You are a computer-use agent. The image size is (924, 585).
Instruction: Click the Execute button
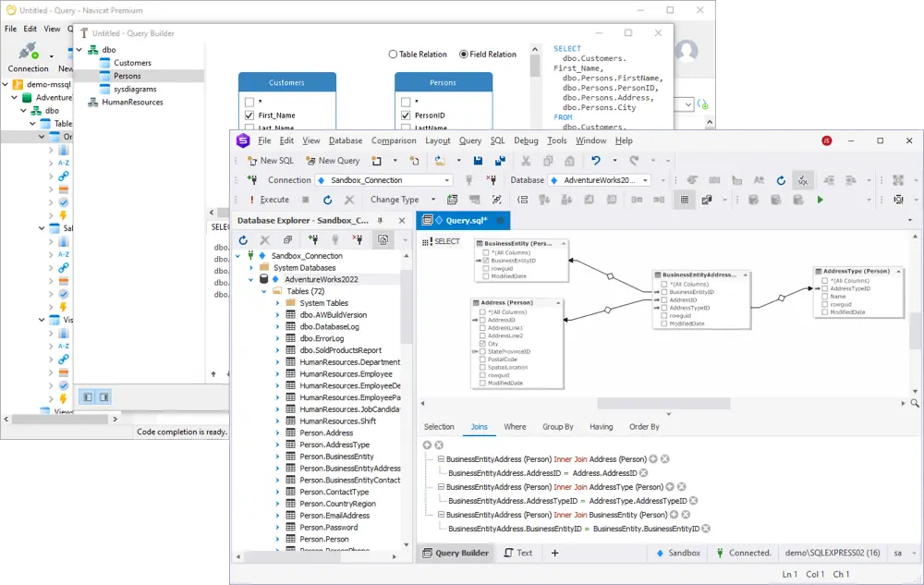coord(269,200)
